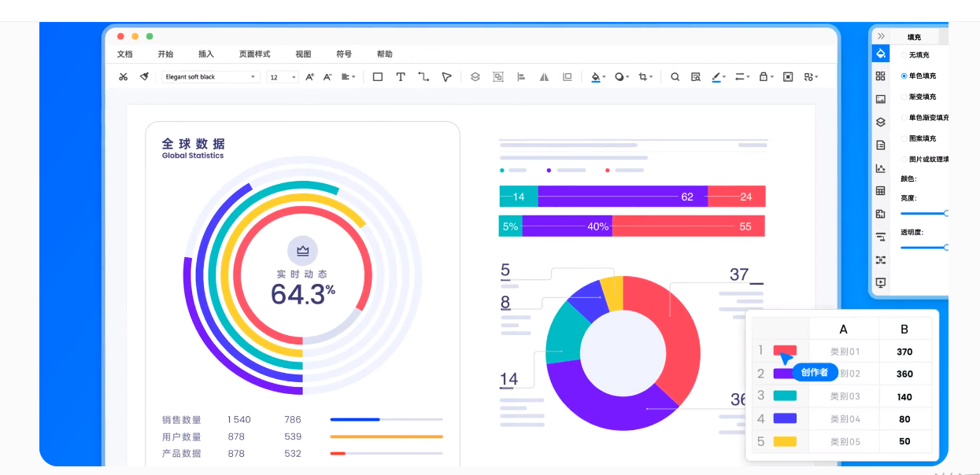980x475 pixels.
Task: Click the 创作者 label tag
Action: click(x=814, y=373)
